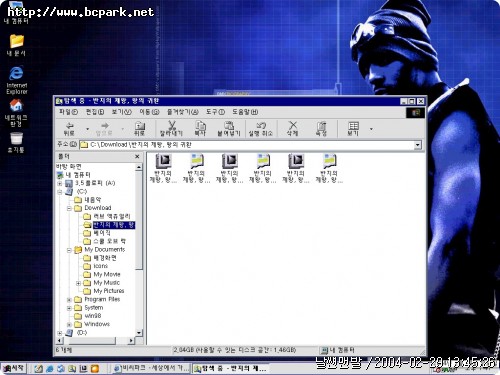
Task: Open the 이동(G) menu
Action: (x=149, y=112)
